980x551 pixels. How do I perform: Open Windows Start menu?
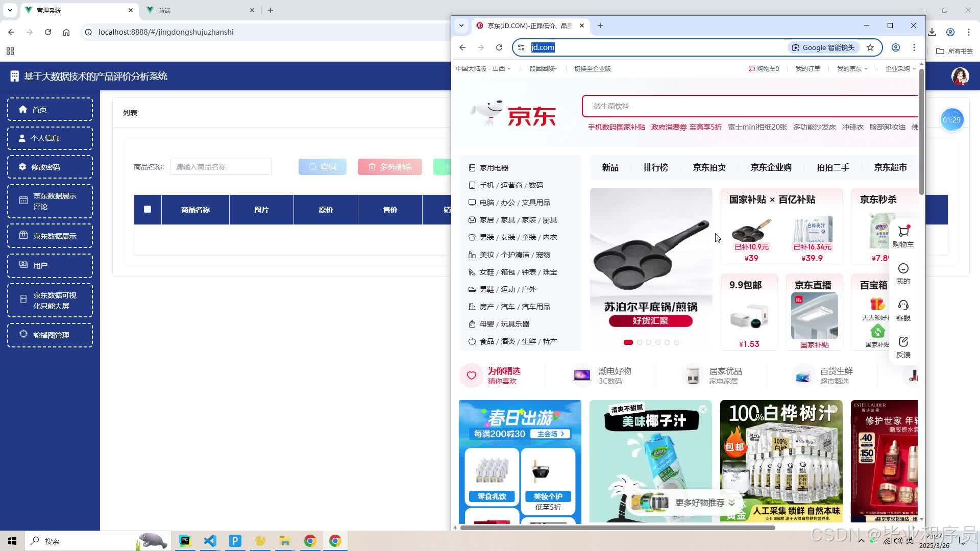[x=12, y=541]
